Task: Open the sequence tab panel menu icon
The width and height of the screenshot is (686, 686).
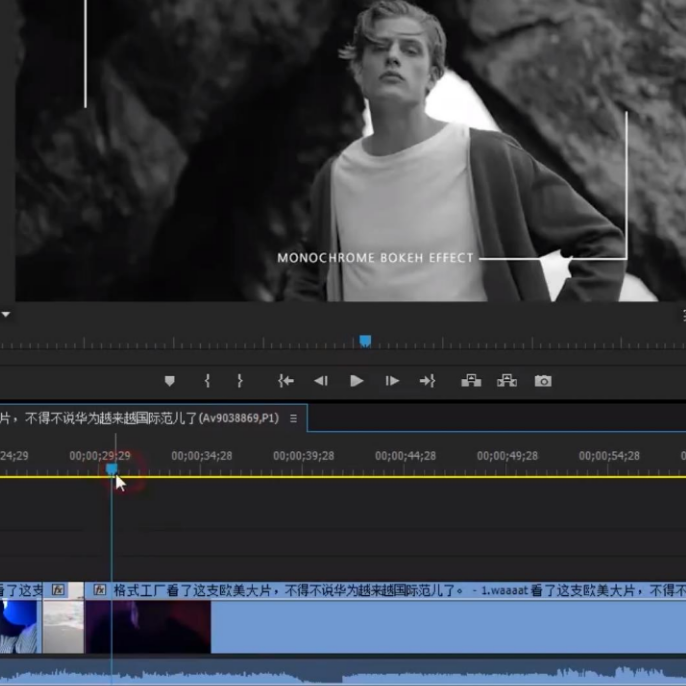Action: click(294, 419)
